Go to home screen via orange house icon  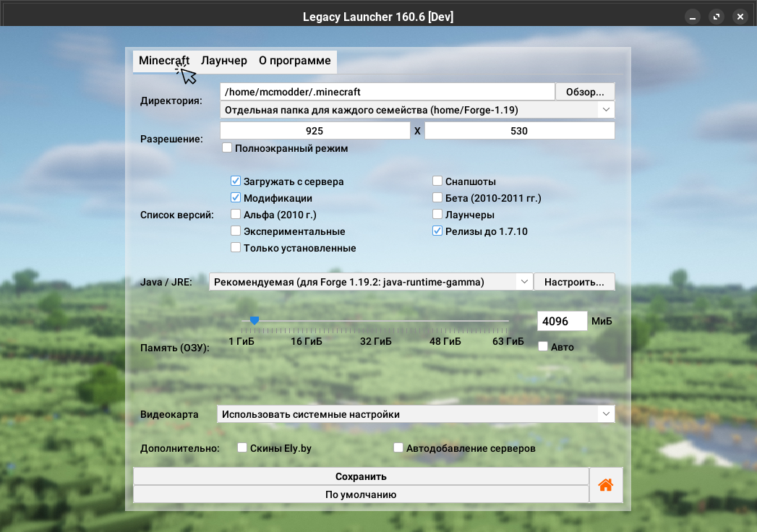(605, 485)
